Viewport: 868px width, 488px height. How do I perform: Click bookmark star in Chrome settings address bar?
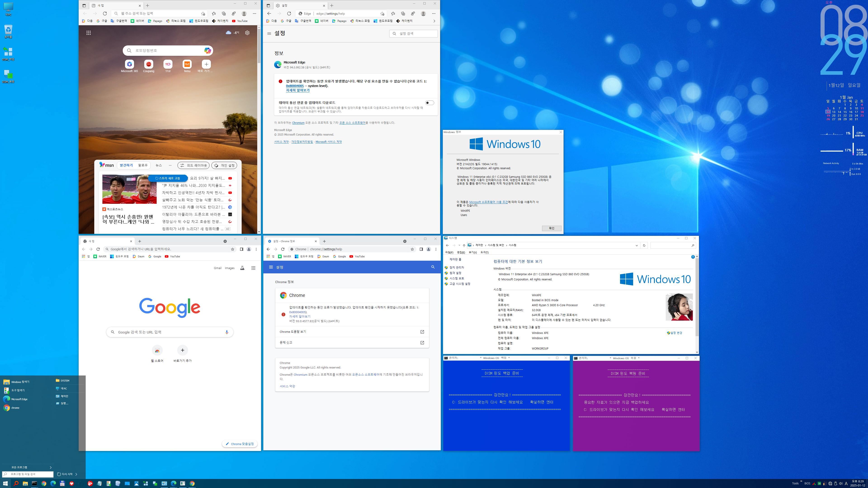tap(412, 249)
